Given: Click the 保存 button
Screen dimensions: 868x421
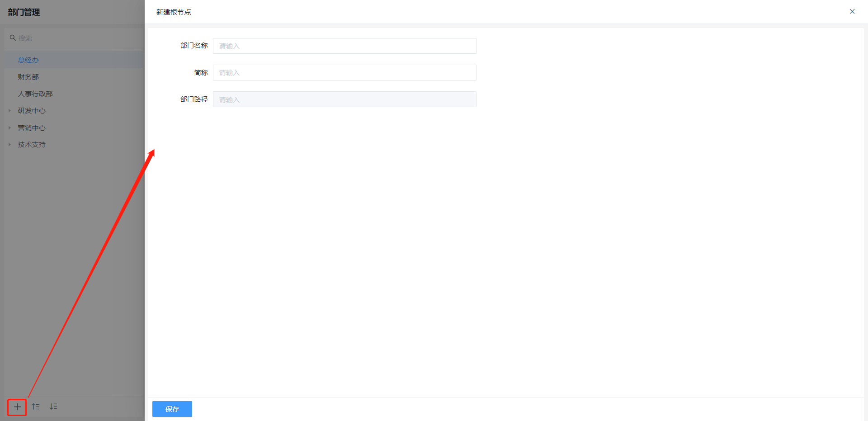Looking at the screenshot, I should (172, 409).
